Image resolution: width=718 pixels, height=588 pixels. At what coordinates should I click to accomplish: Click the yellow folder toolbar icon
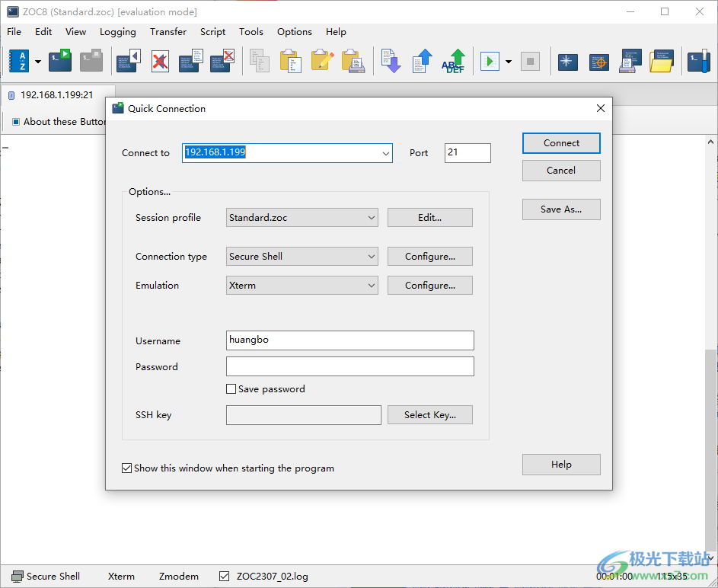click(x=662, y=61)
